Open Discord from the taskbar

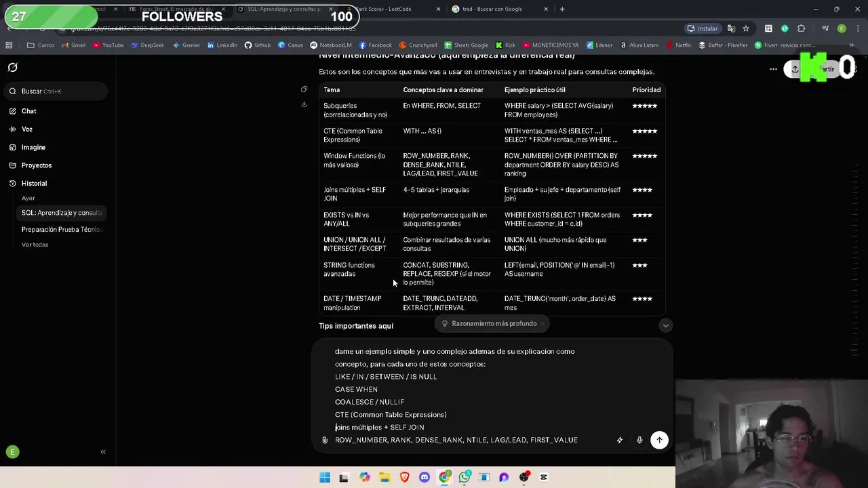click(425, 477)
